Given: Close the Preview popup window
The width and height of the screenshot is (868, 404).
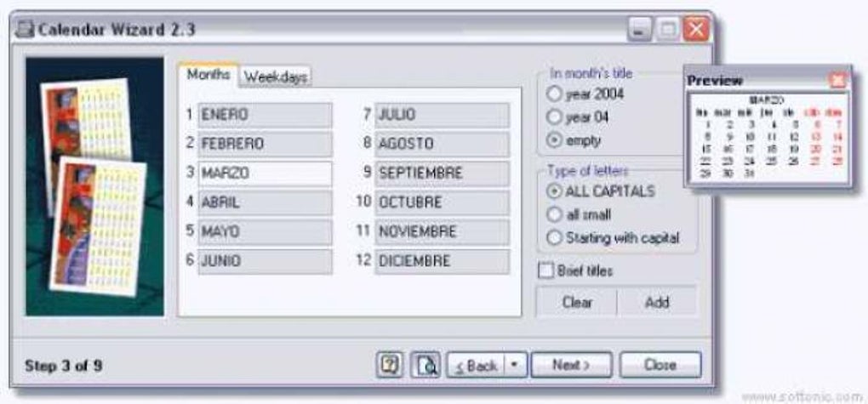Looking at the screenshot, I should point(837,80).
